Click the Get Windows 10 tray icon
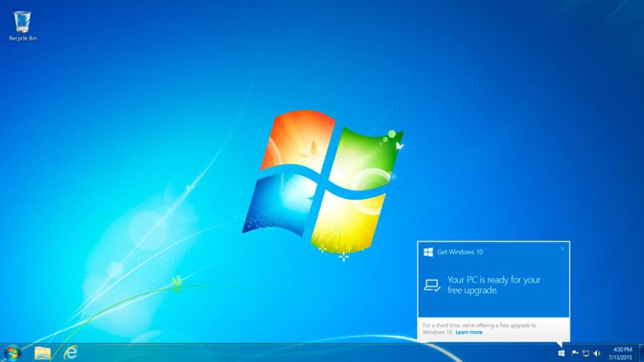Viewport: 644px width, 362px height. tap(562, 353)
